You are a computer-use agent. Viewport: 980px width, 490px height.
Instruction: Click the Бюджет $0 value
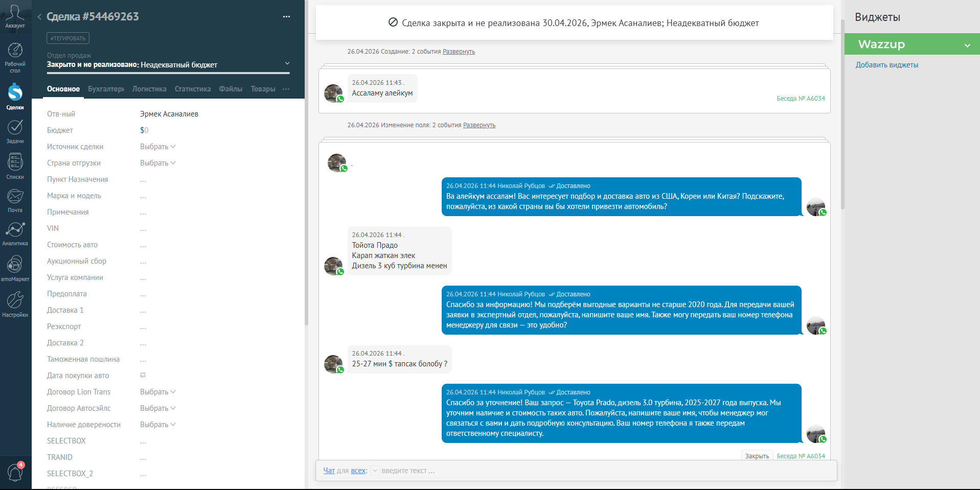click(x=144, y=130)
